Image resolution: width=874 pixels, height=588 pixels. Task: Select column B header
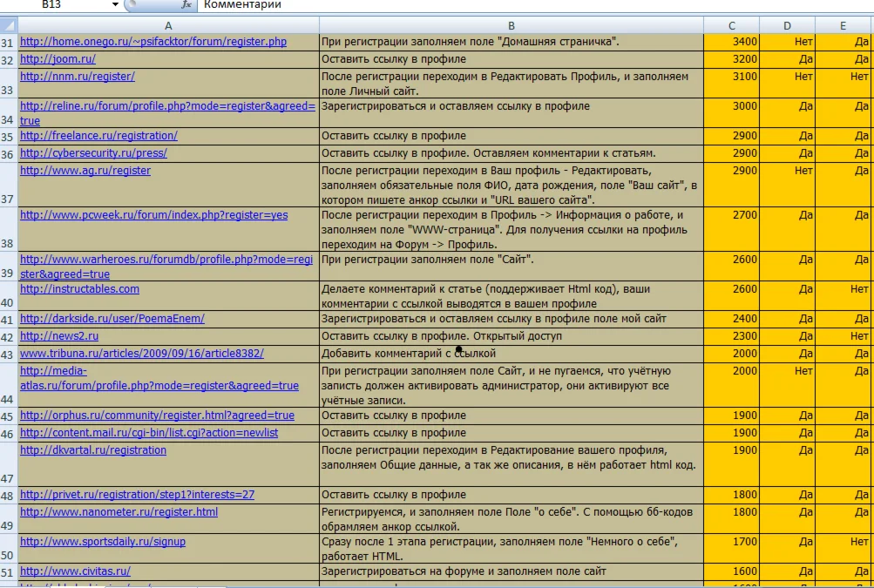point(512,25)
